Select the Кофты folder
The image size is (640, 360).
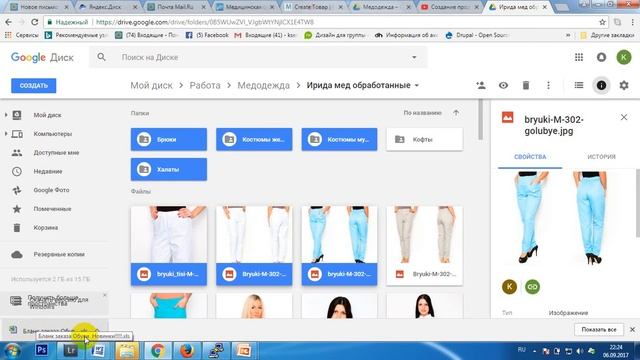425,139
